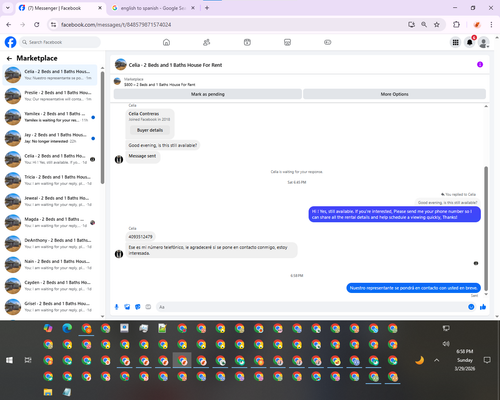Open Yamilex 2 Beds conversation

pyautogui.click(x=50, y=117)
